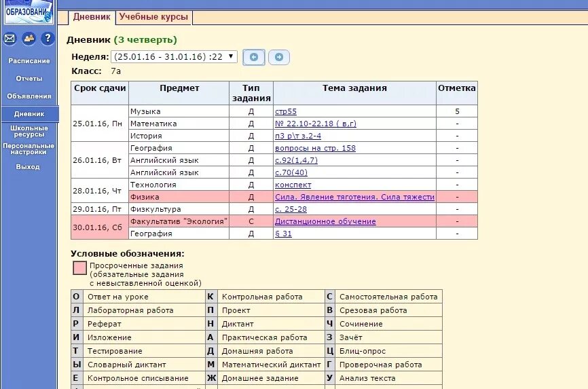Click the Самостоятельная работа legend entry
Image resolution: width=588 pixels, height=389 pixels.
[x=388, y=297]
